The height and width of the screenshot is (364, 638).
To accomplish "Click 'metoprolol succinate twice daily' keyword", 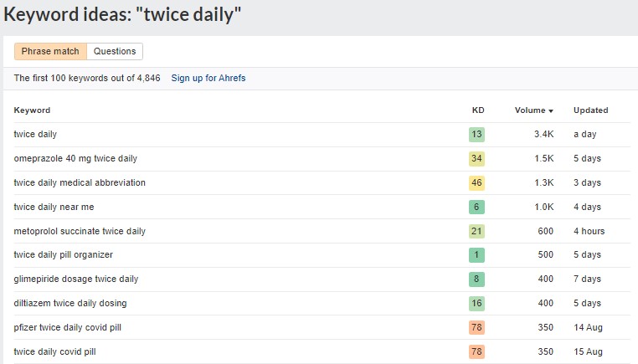I will (80, 231).
